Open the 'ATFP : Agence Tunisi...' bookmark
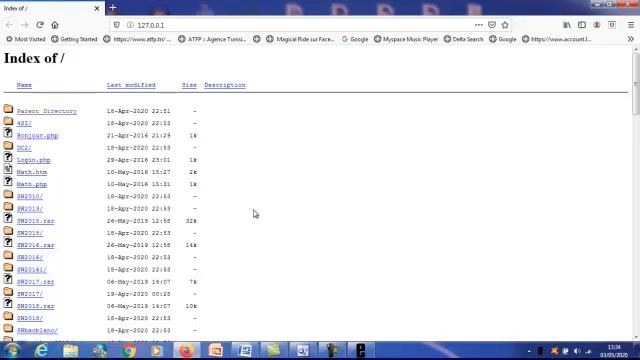 point(212,39)
